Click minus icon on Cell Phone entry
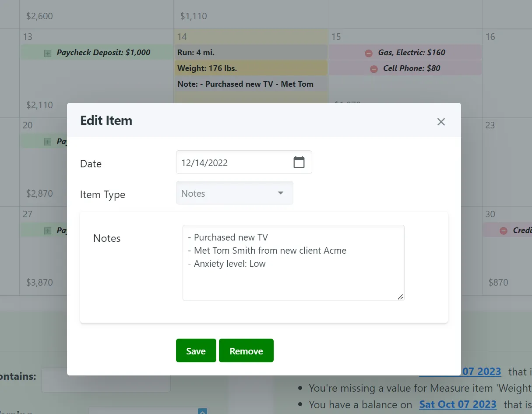The height and width of the screenshot is (414, 532). pos(373,69)
